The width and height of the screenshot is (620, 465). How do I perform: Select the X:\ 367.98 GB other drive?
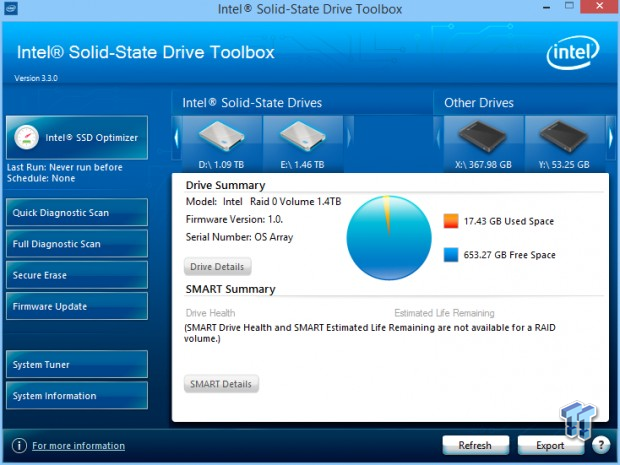pyautogui.click(x=483, y=144)
